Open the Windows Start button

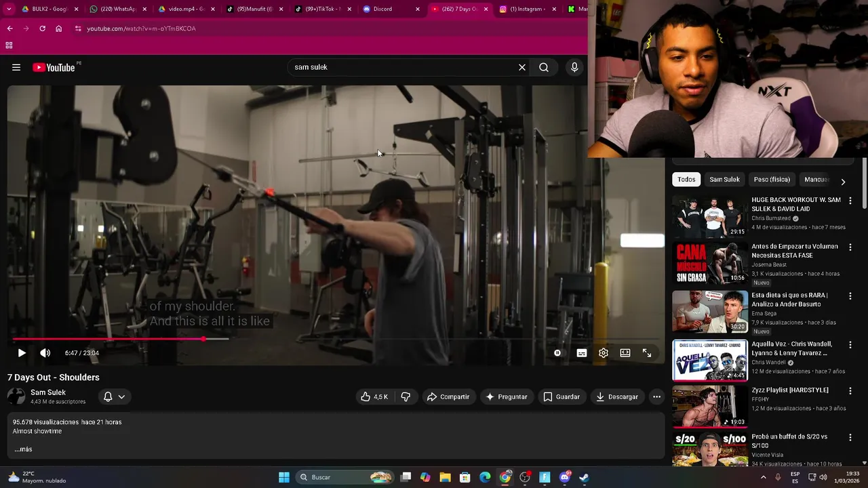(284, 477)
